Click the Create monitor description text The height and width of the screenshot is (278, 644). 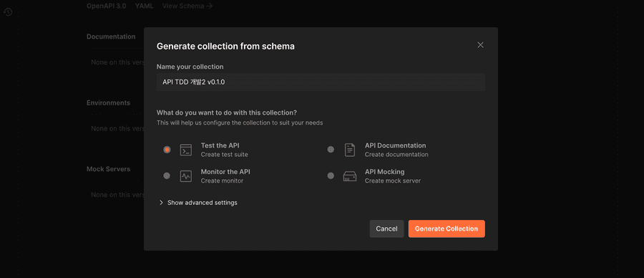(x=222, y=181)
